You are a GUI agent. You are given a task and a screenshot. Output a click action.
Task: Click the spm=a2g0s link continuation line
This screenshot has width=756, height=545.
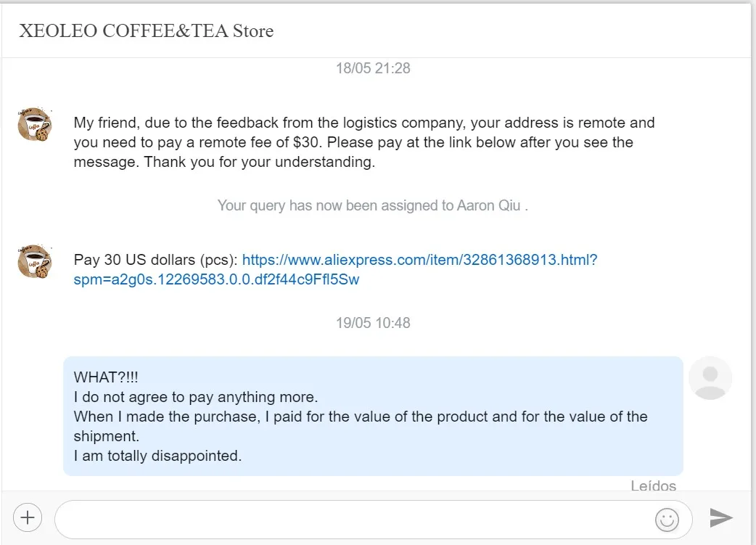216,279
